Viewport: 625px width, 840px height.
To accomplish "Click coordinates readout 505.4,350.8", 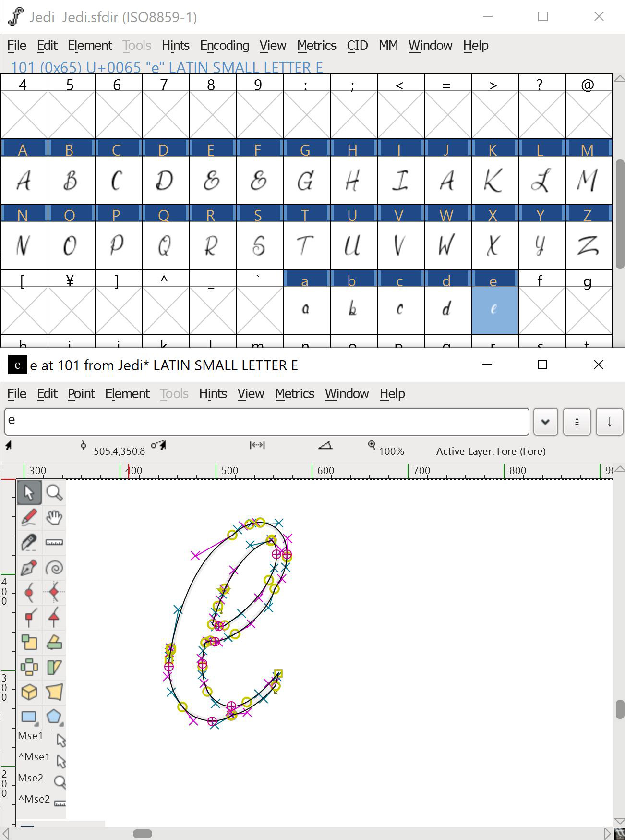I will tap(119, 451).
